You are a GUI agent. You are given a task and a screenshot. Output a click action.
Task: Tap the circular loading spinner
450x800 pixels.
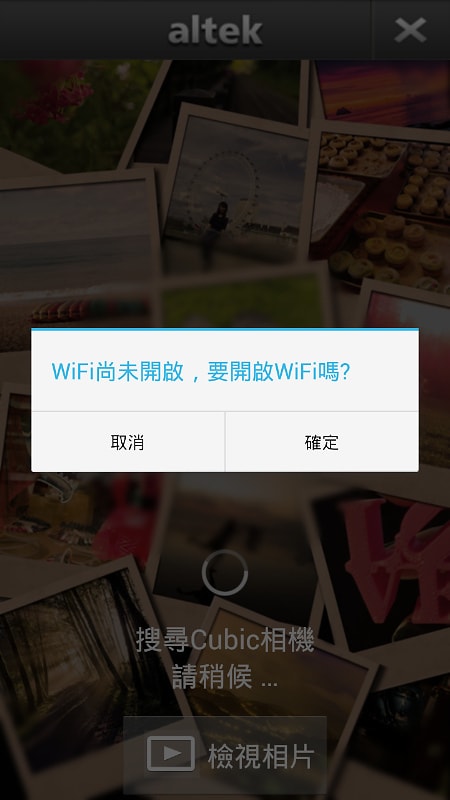[x=225, y=572]
